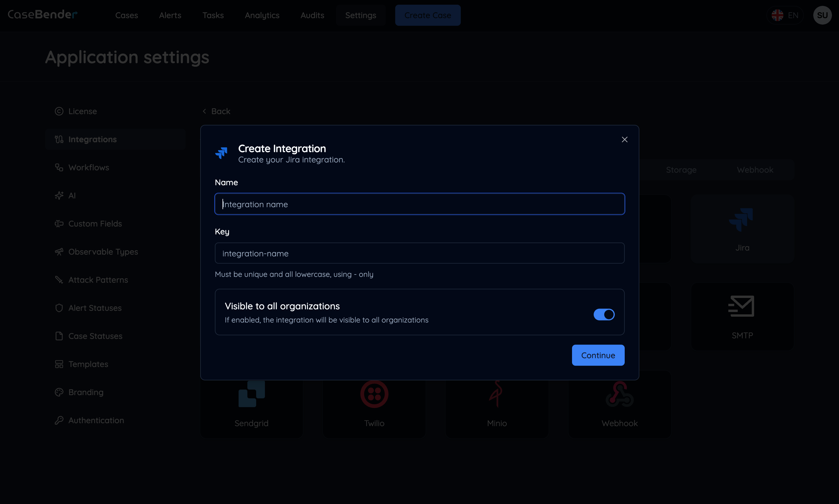Open the SU user avatar menu

tap(822, 15)
